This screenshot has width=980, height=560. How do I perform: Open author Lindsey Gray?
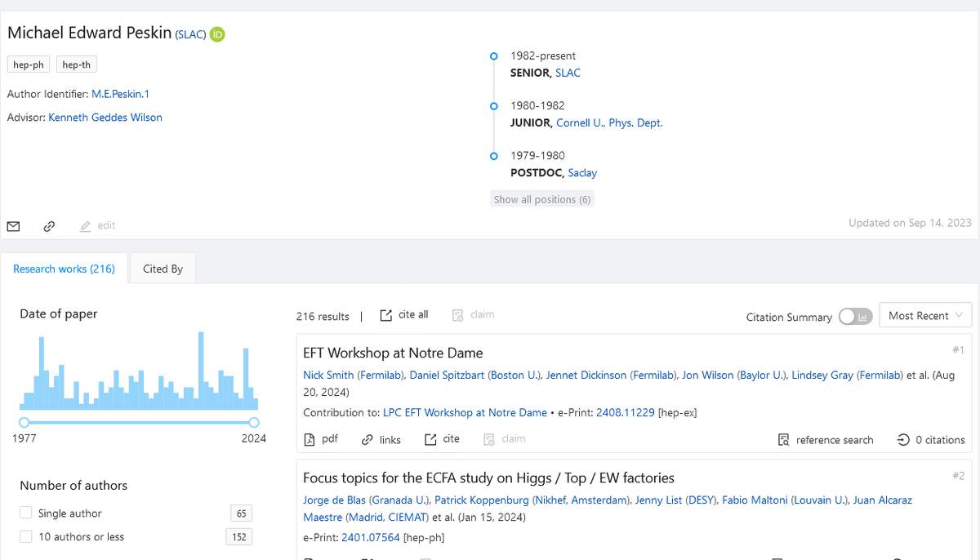[x=822, y=375]
